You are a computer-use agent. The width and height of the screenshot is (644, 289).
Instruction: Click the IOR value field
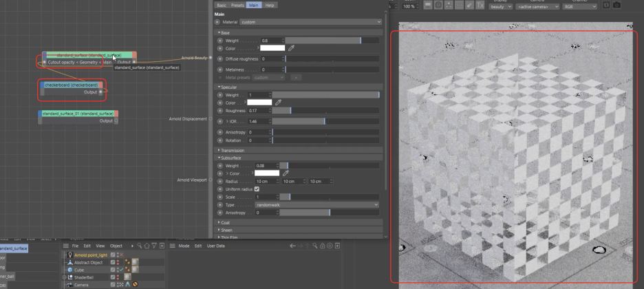click(259, 122)
